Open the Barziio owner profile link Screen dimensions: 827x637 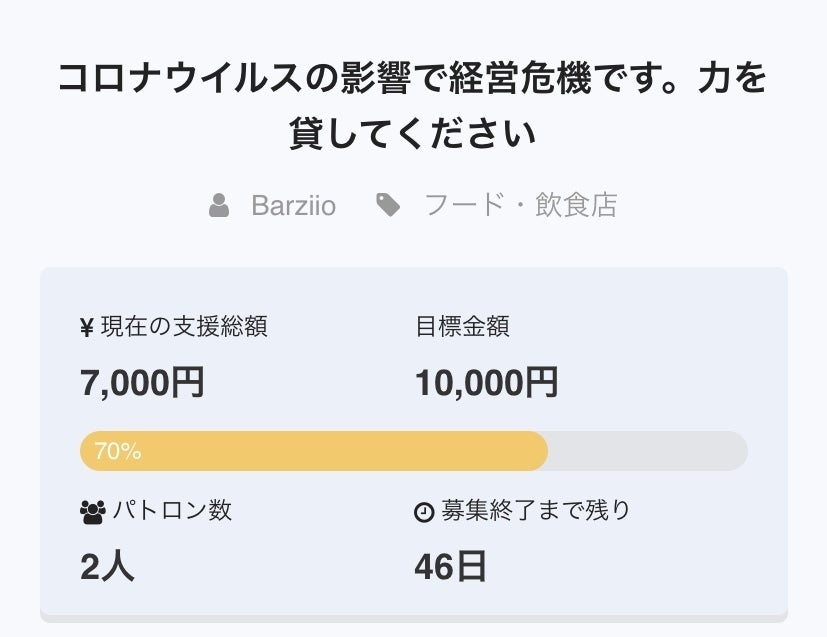293,206
